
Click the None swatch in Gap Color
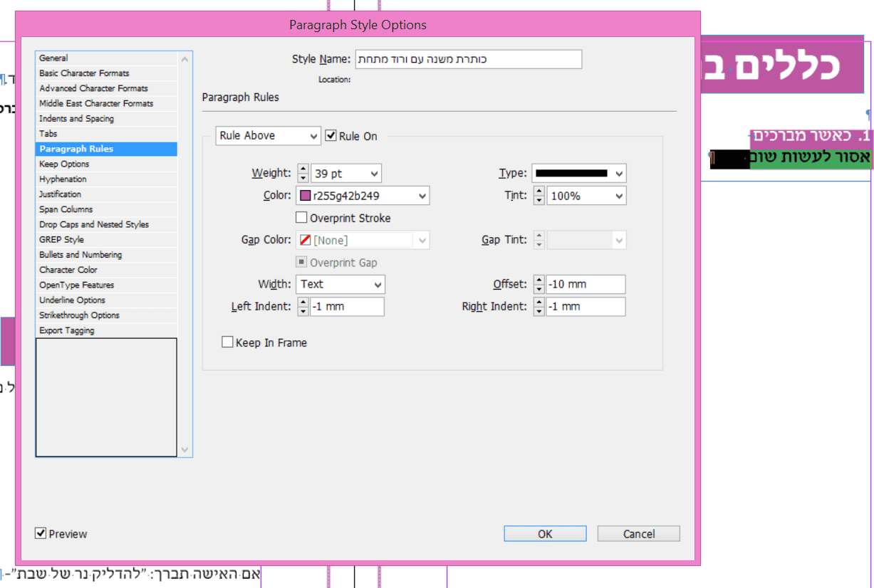point(306,241)
